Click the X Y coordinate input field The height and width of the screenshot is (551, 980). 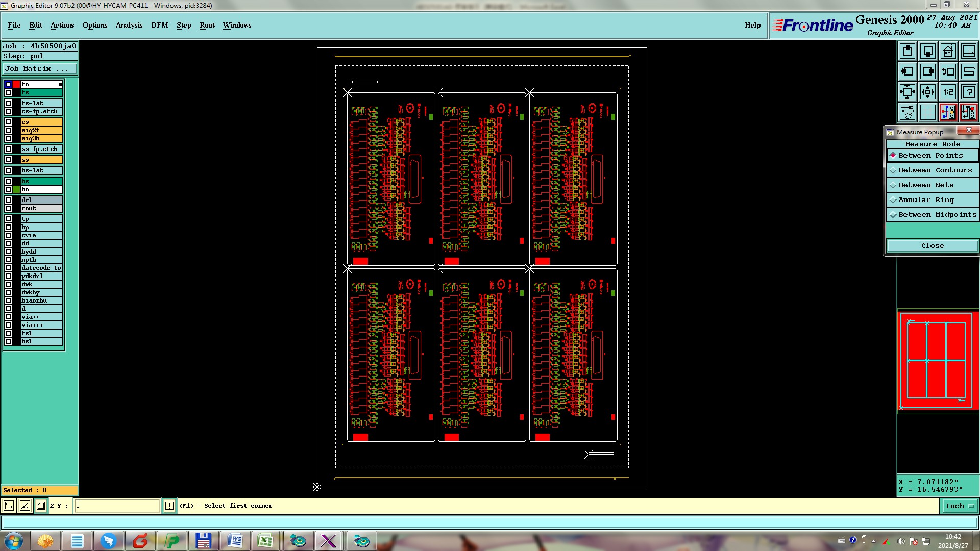point(117,506)
